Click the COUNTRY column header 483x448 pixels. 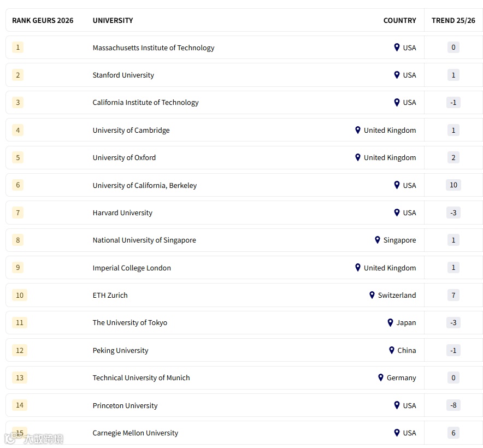click(x=399, y=20)
